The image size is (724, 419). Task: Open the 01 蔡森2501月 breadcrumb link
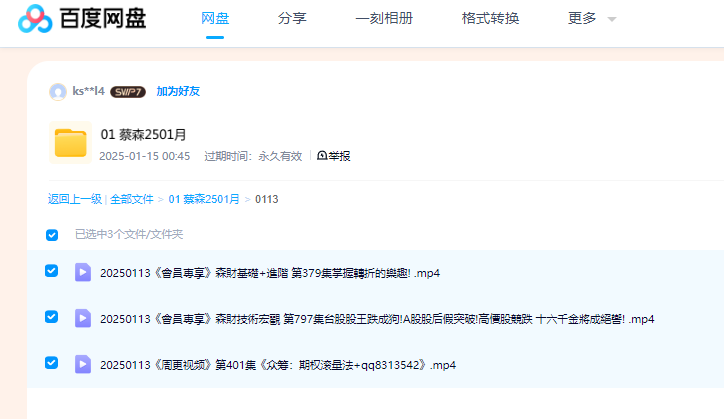coord(204,199)
